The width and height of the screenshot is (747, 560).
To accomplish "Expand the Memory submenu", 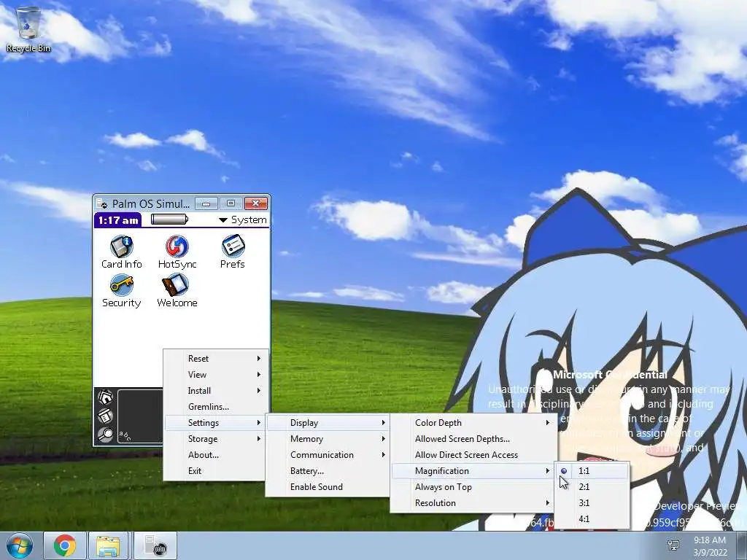I will point(328,438).
